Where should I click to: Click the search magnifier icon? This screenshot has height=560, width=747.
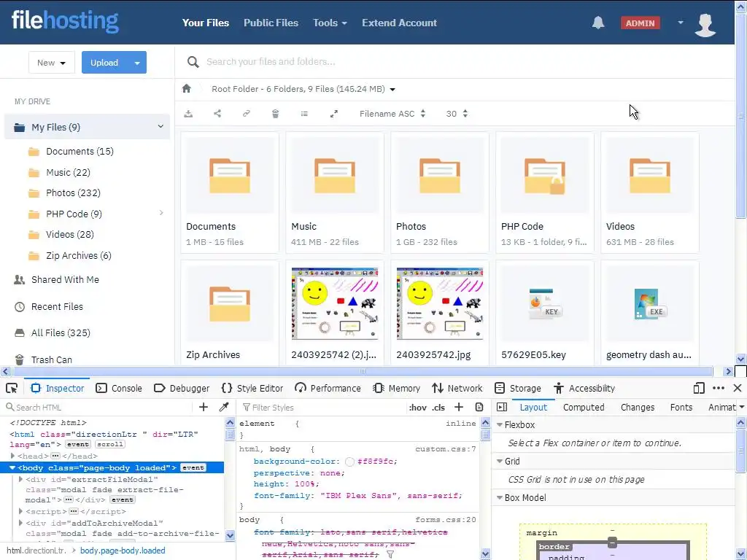coord(193,62)
